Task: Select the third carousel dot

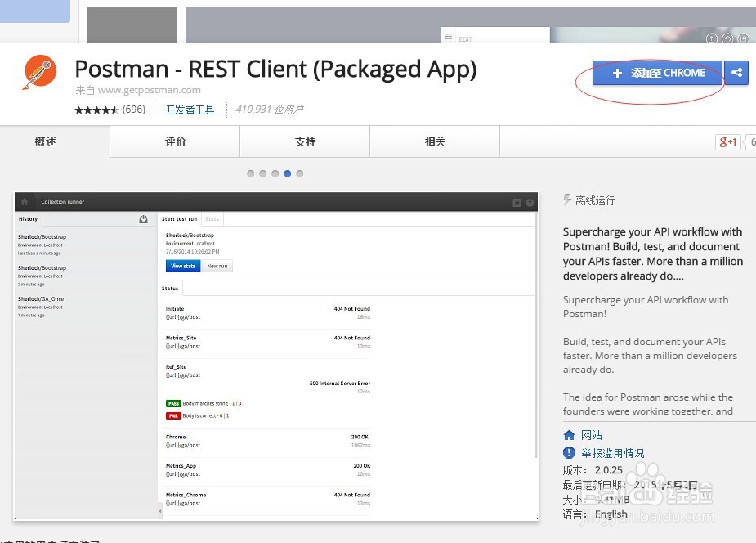Action: [275, 173]
